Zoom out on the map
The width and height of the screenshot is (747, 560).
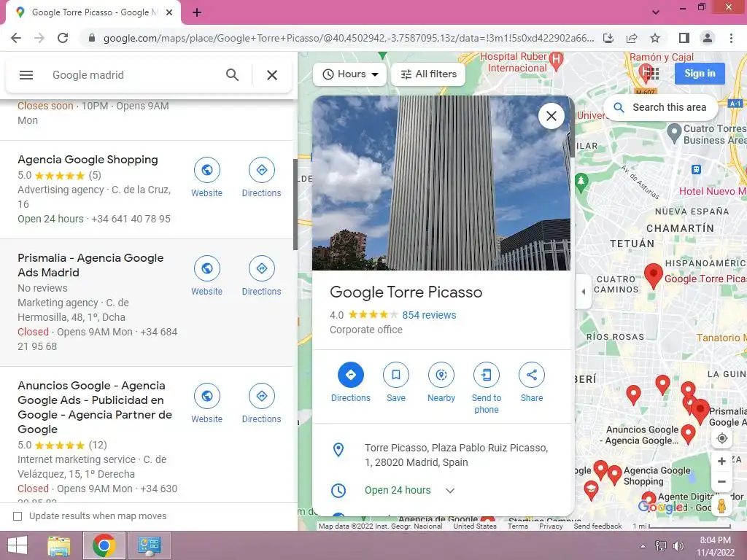tap(721, 481)
